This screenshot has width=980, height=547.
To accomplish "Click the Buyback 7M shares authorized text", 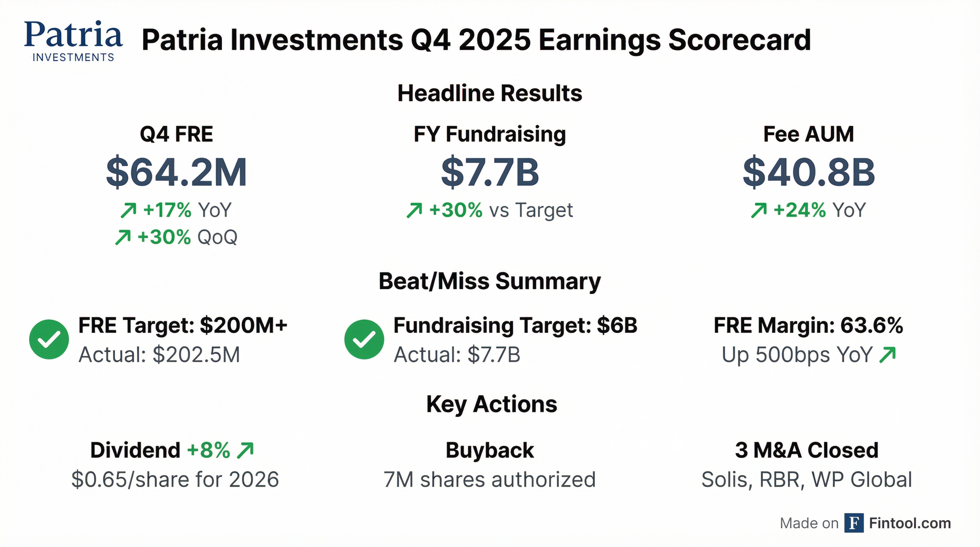I will pos(490,479).
